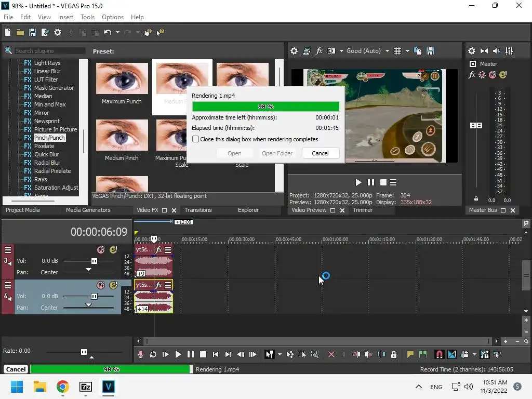Open the Undo history dropdown arrow
532x399 pixels.
click(x=117, y=32)
